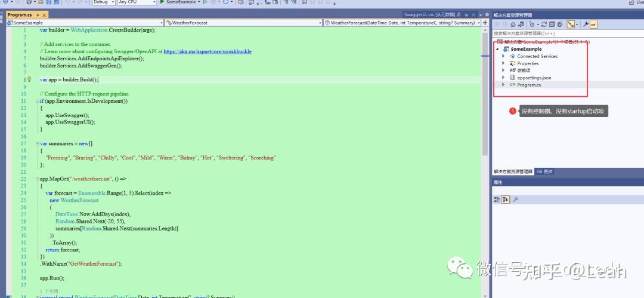Expand the Properties node in the tree
644x298 pixels.
[503, 63]
